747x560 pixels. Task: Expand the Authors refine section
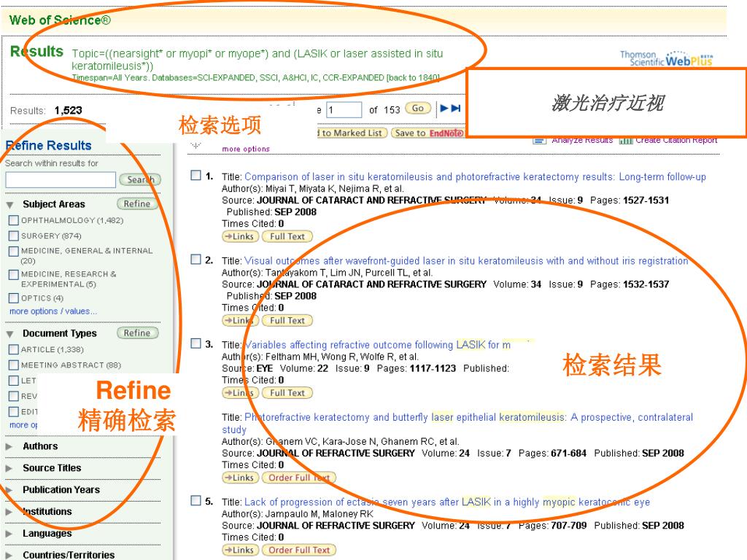pos(9,446)
